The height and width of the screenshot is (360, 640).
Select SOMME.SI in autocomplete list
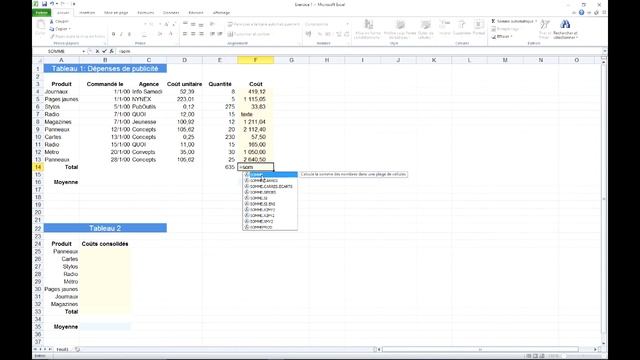(x=270, y=198)
